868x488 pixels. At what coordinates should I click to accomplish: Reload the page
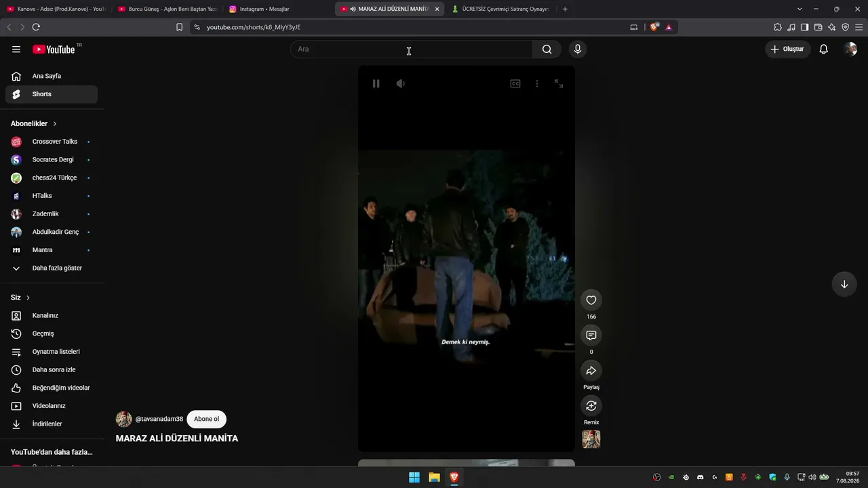click(x=36, y=27)
